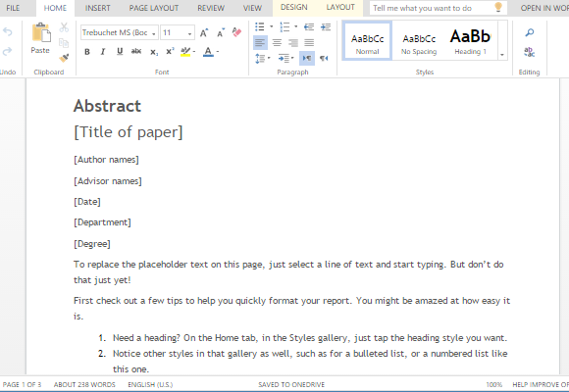The image size is (569, 392).
Task: Open the DESIGN table tab
Action: click(x=294, y=8)
